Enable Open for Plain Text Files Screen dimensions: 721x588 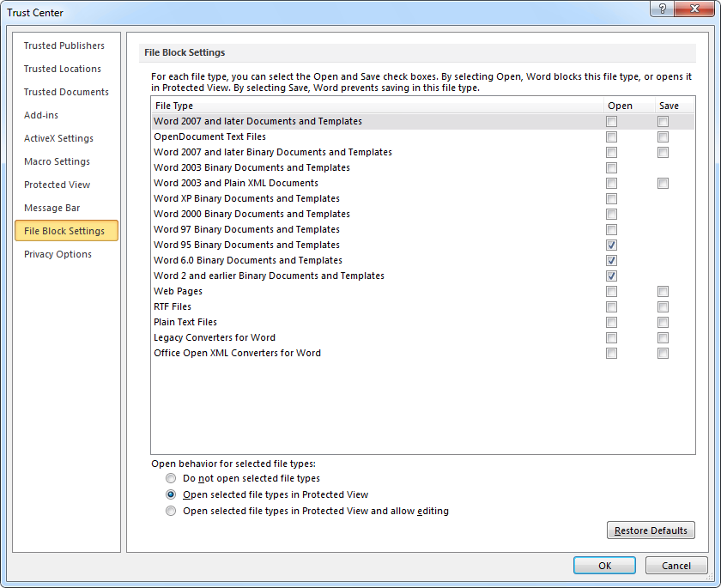pos(611,322)
